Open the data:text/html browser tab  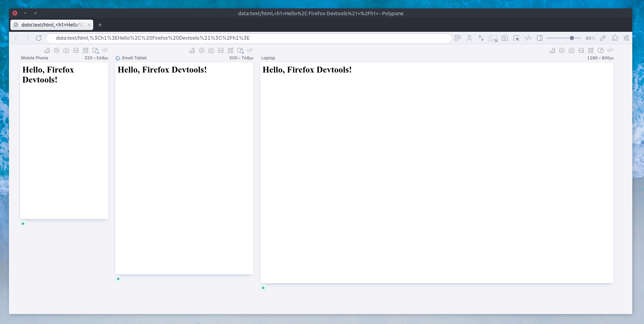(52, 25)
